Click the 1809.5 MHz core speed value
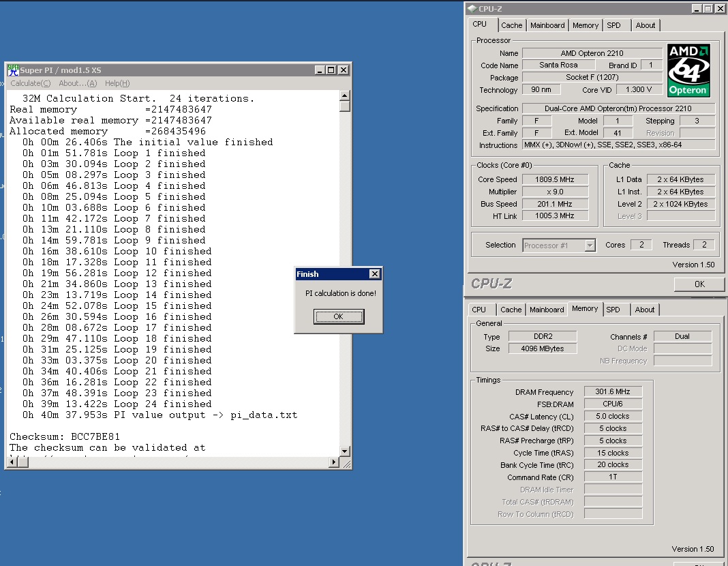Screen dimensions: 728x566 (x=555, y=179)
